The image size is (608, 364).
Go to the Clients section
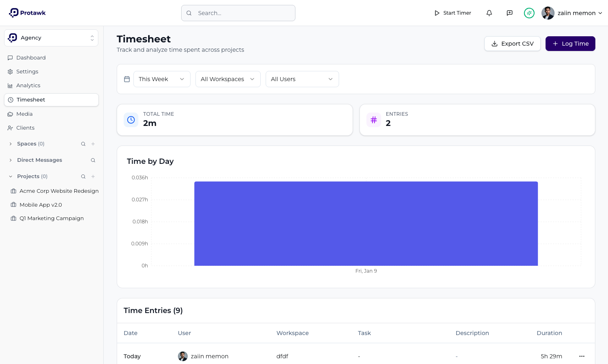pos(25,128)
